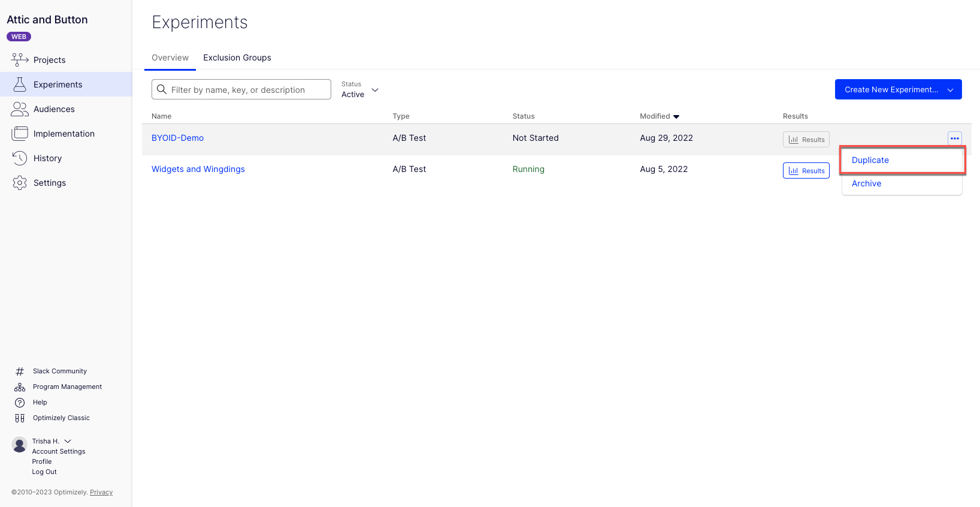
Task: Open the BYOID-Demo three-dot menu
Action: [955, 138]
